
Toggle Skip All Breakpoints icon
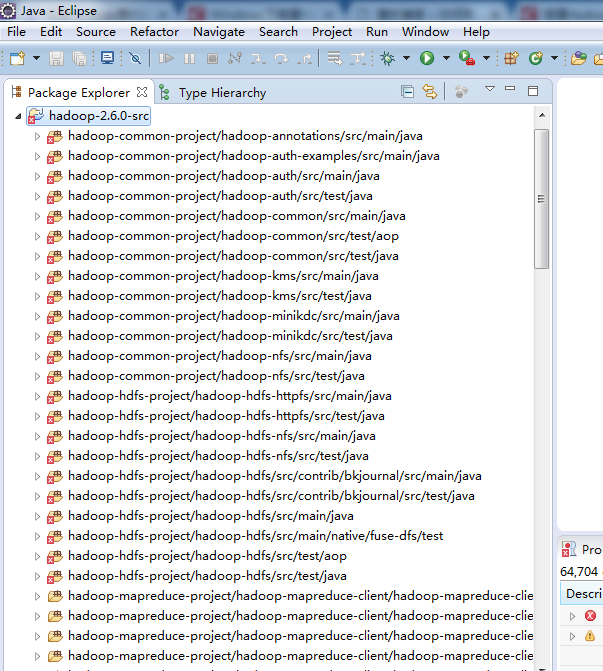[135, 58]
